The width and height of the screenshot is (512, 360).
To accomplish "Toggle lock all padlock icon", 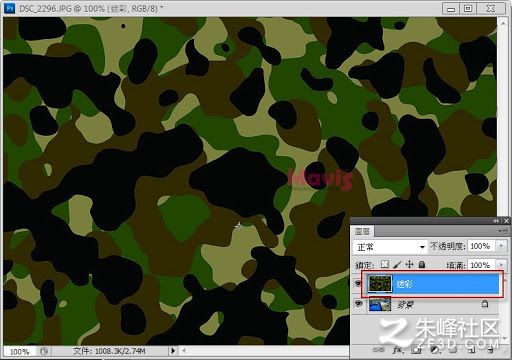I will pos(422,265).
